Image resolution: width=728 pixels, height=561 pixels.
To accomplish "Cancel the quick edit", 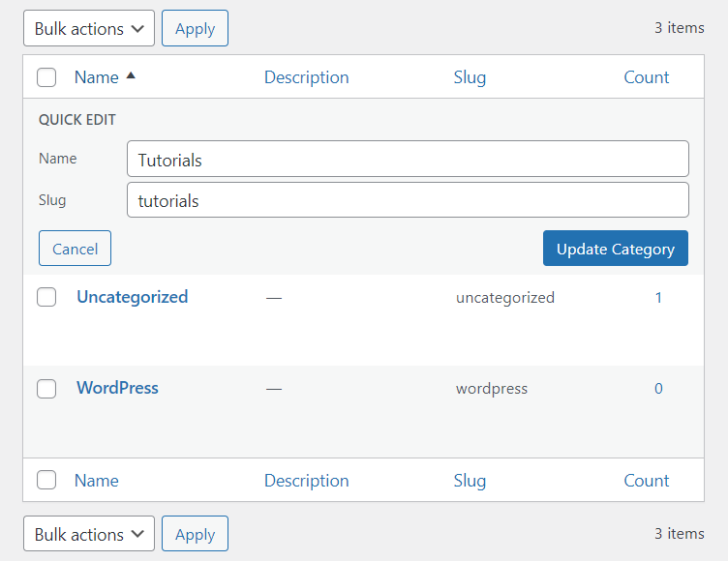I will [75, 249].
